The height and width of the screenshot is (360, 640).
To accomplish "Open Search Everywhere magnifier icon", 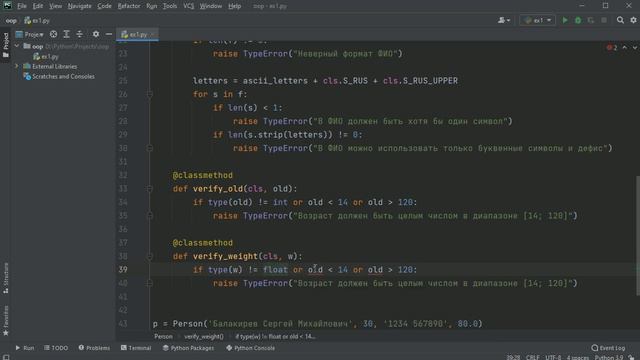I will tap(620, 20).
